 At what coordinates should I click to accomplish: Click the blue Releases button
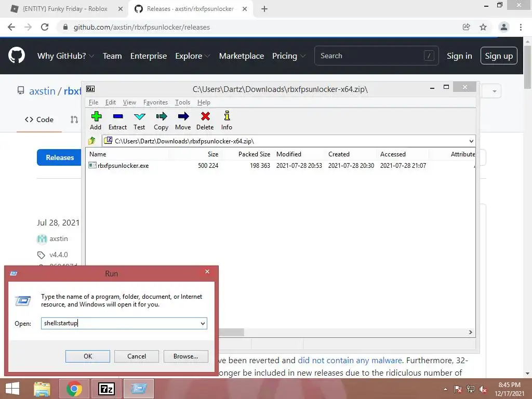[60, 157]
